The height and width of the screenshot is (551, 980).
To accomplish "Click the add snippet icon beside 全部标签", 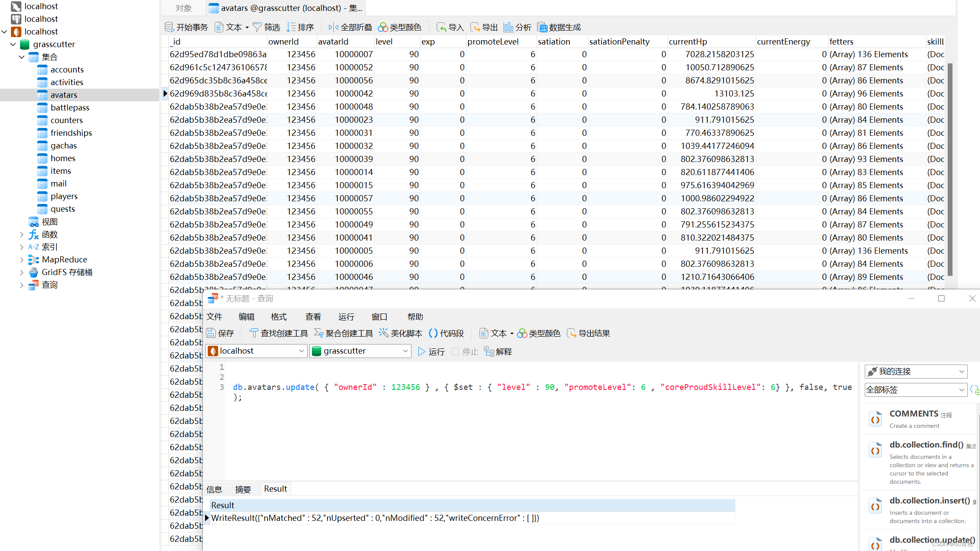I will tap(975, 390).
